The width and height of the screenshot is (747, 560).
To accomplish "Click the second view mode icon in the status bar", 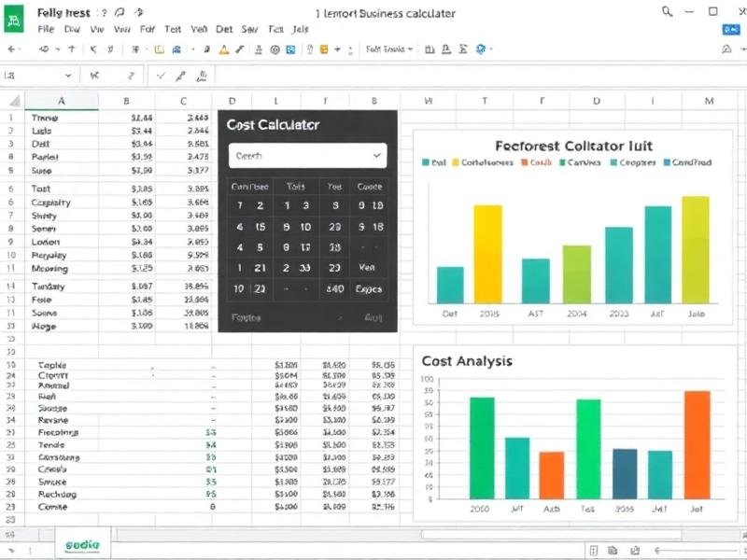I will (613, 551).
